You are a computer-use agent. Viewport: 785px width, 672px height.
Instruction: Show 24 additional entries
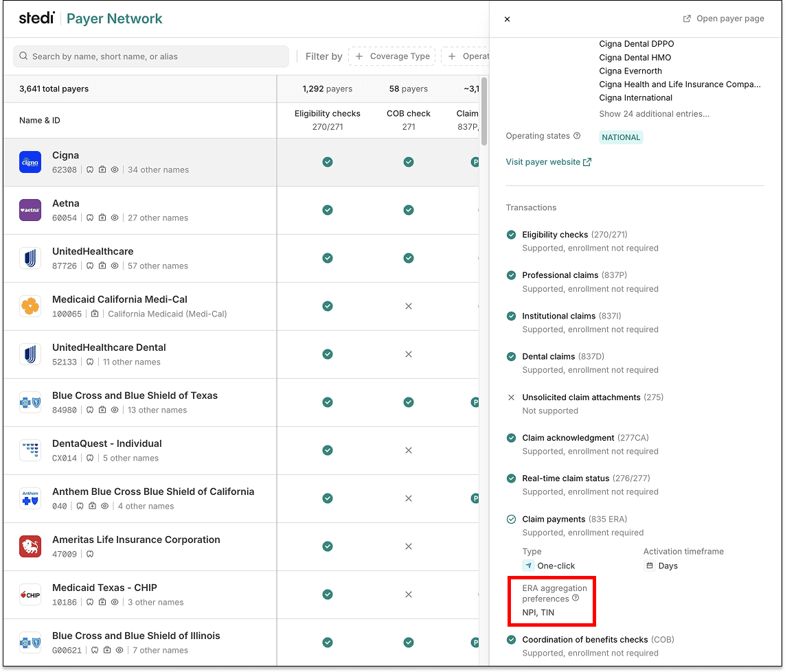pyautogui.click(x=654, y=114)
